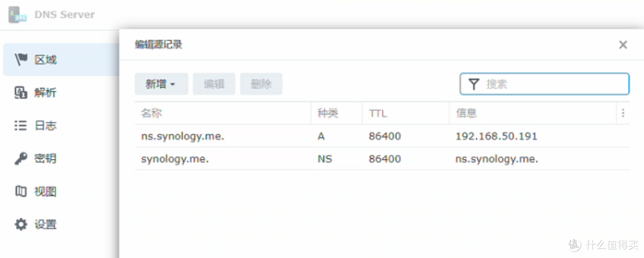644x258 pixels.
Task: Click the DNS Server app icon
Action: click(18, 15)
